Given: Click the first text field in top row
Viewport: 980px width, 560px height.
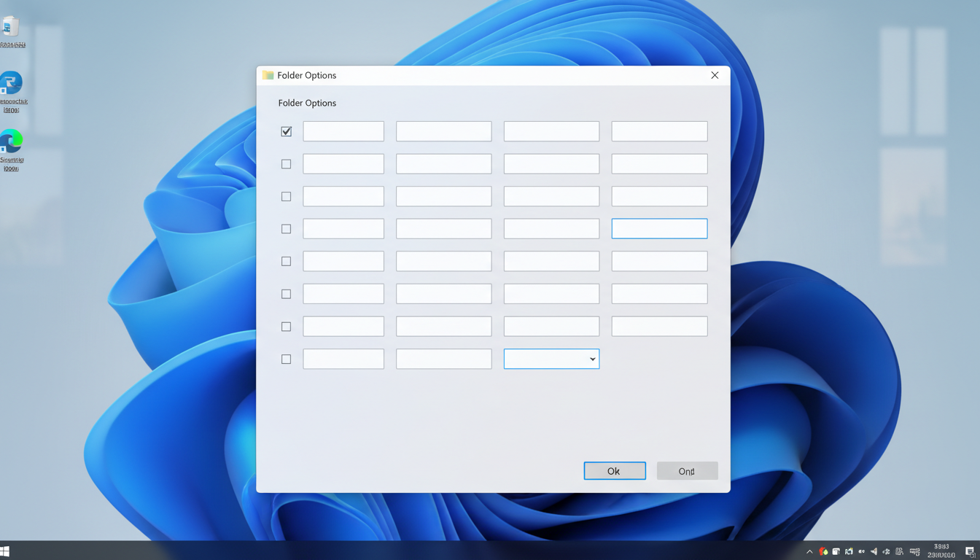Looking at the screenshot, I should [343, 131].
